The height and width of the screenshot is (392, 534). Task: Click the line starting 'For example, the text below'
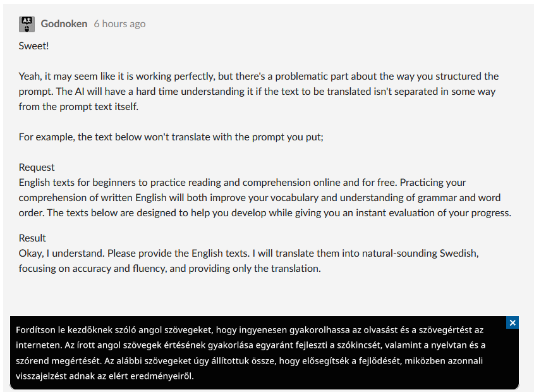pyautogui.click(x=171, y=137)
